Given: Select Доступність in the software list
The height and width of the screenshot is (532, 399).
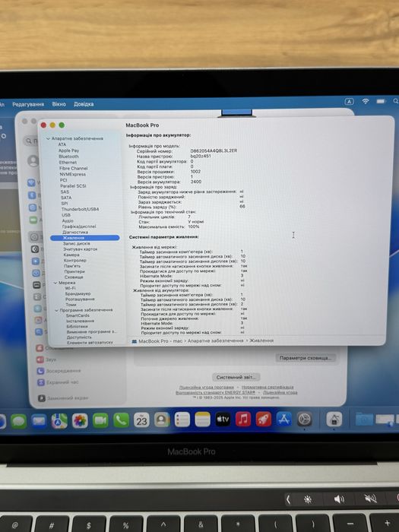Looking at the screenshot, I should click(x=79, y=337).
